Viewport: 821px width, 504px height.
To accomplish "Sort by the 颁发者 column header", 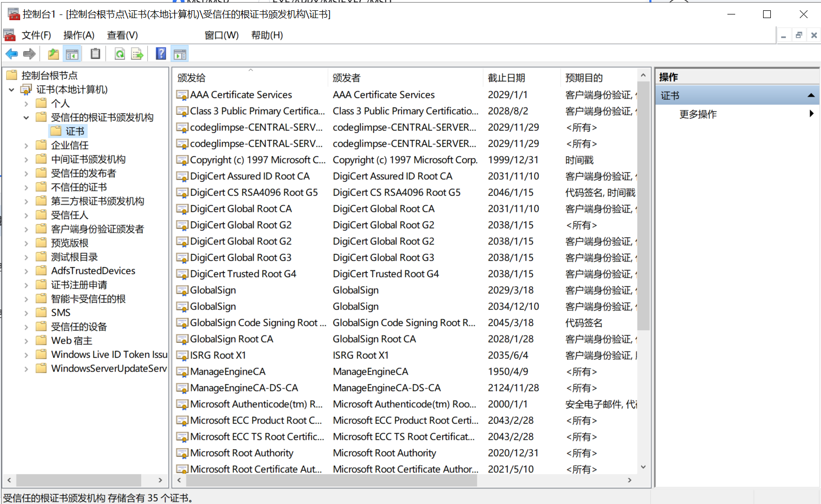I will [406, 78].
